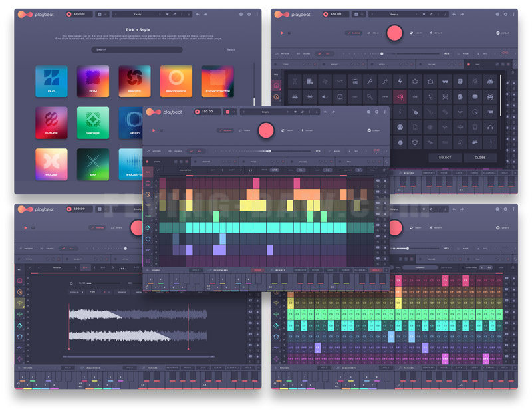Screen dimensions: 532x411
Task: Toggle the cyan row eye in center window
Action: (x=378, y=225)
